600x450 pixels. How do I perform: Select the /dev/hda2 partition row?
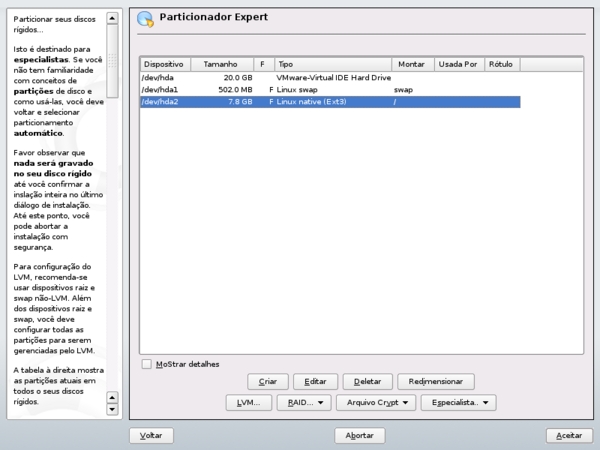pos(330,102)
